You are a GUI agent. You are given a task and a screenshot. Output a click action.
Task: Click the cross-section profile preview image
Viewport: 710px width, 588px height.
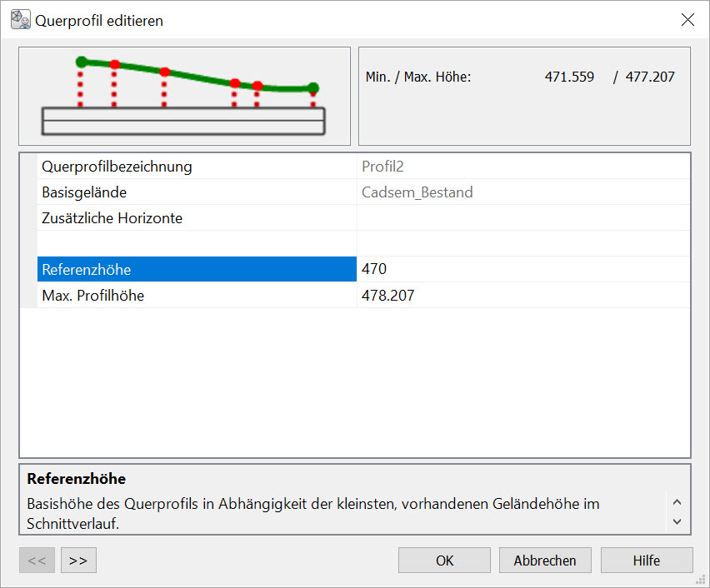pyautogui.click(x=184, y=96)
